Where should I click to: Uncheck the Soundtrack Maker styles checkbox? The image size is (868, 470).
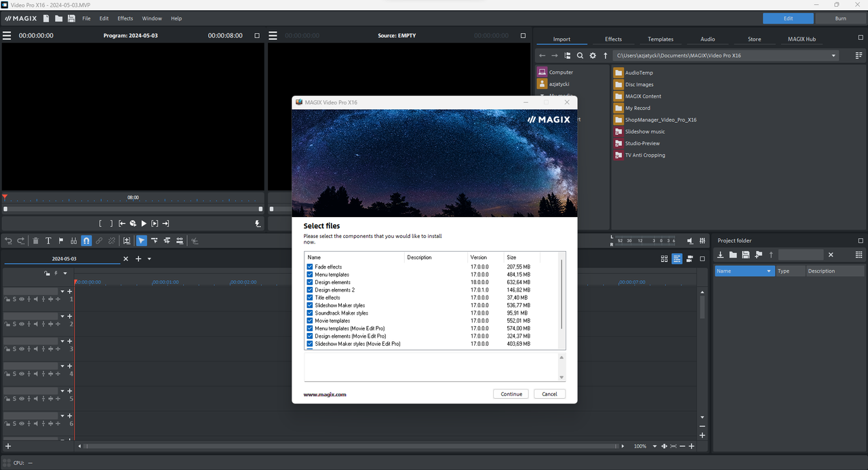(310, 313)
